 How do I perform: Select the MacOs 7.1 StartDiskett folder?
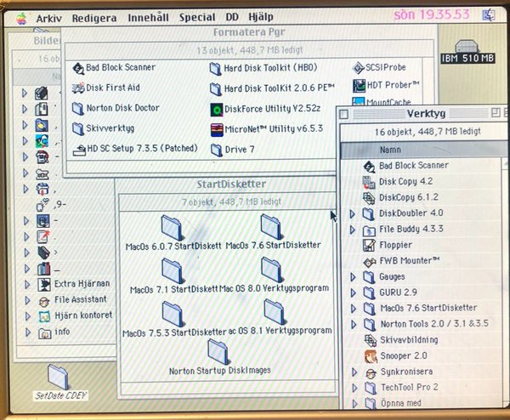tap(173, 271)
